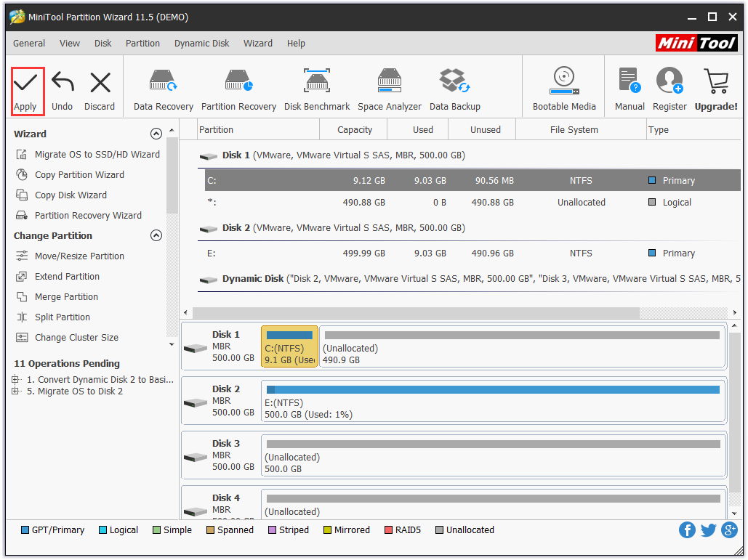This screenshot has height=560, width=748.
Task: Select C:(NTFS) block in disk map
Action: click(x=289, y=346)
